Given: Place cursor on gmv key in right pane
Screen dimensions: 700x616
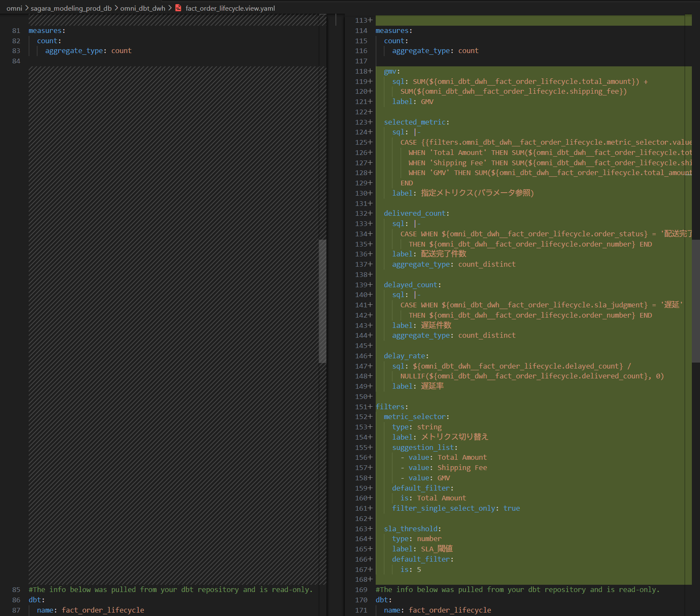Looking at the screenshot, I should [390, 71].
